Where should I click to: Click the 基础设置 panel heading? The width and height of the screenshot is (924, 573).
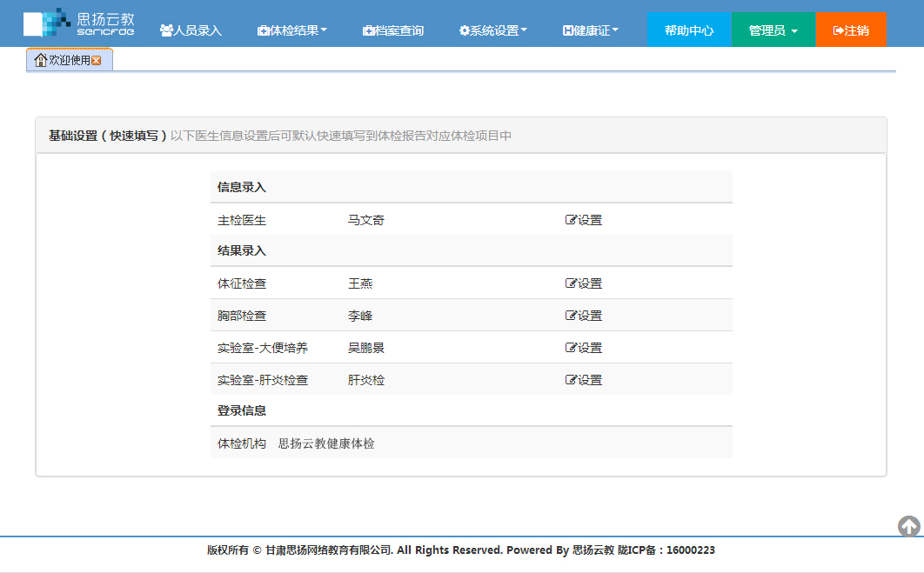(108, 136)
